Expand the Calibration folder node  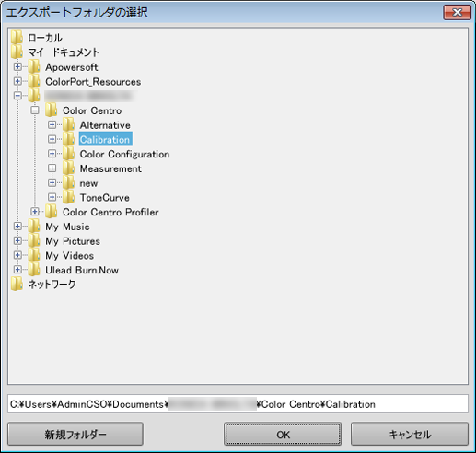pyautogui.click(x=52, y=139)
